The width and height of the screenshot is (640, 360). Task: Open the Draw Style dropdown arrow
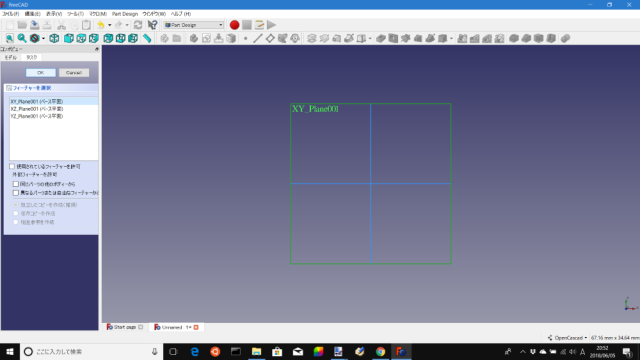(x=43, y=39)
